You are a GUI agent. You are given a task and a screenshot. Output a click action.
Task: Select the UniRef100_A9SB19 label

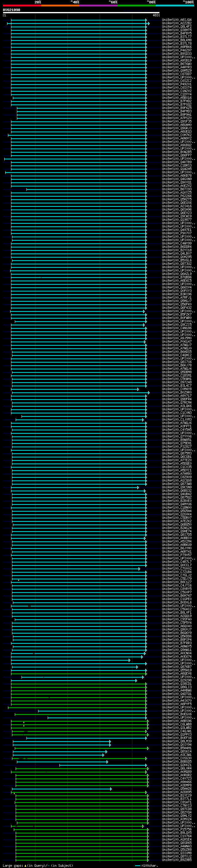pos(177,61)
